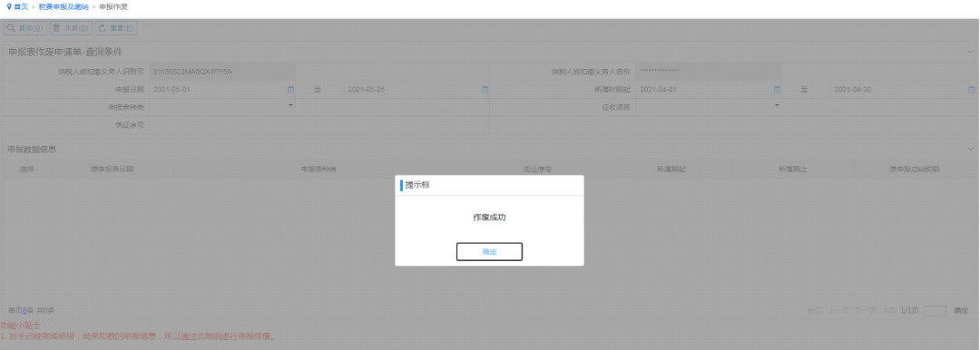Screen dimensions: 980x350
Task: Collapse the 申报数据信息 section chevron
Action: [x=970, y=150]
